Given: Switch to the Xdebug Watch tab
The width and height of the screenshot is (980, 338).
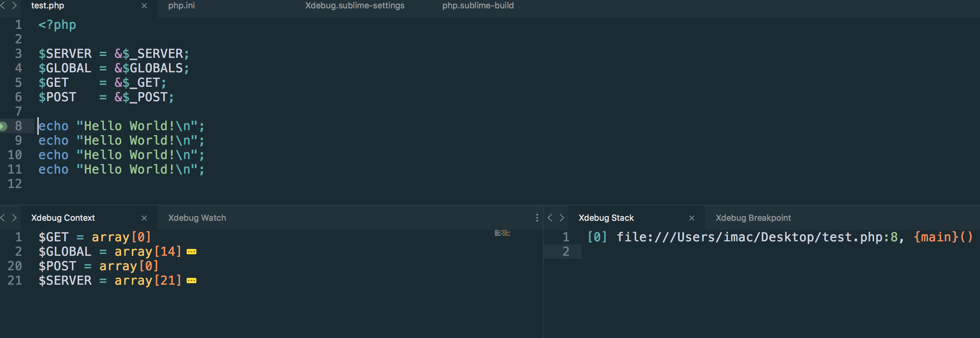Looking at the screenshot, I should coord(197,218).
